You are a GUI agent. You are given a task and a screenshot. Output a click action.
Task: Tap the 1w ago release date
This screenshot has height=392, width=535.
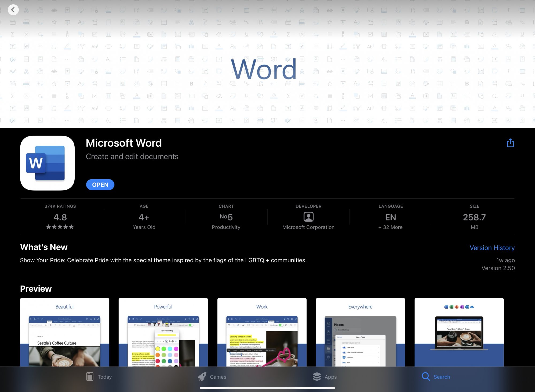click(x=505, y=260)
